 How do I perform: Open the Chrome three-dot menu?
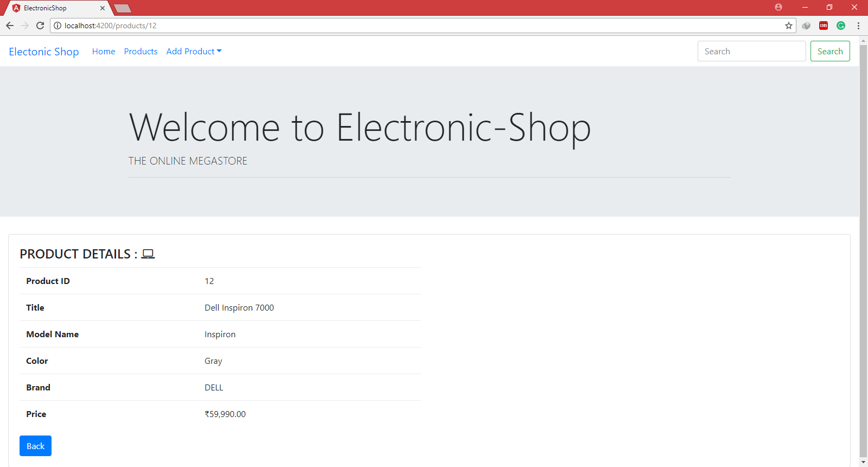click(x=858, y=26)
